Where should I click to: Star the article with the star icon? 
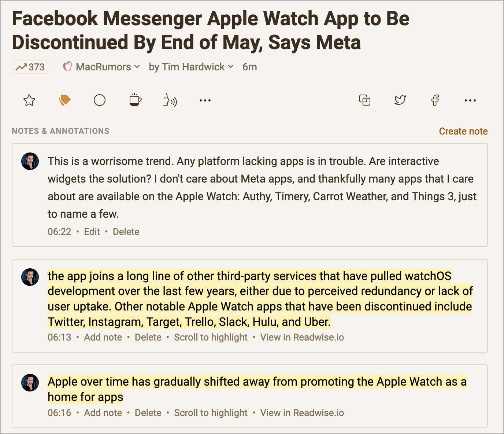(x=29, y=100)
